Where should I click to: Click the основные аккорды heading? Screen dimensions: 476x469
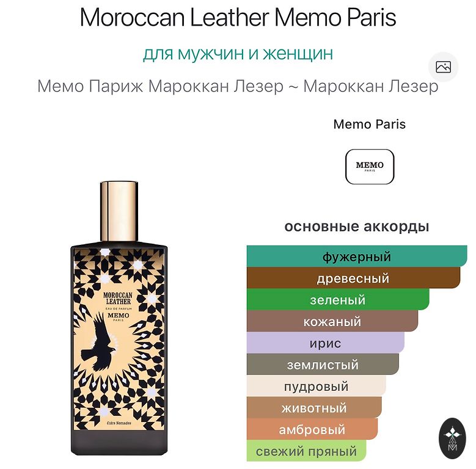pyautogui.click(x=357, y=227)
